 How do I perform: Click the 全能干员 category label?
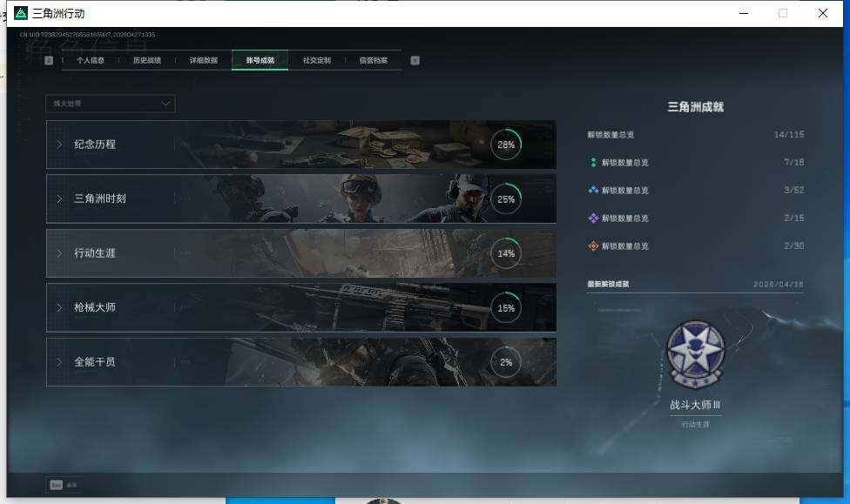(95, 362)
